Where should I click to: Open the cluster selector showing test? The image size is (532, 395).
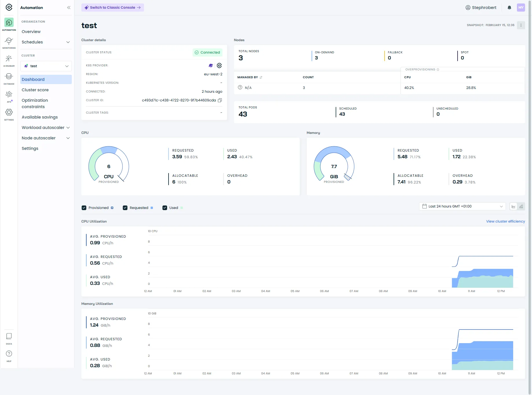click(x=46, y=66)
